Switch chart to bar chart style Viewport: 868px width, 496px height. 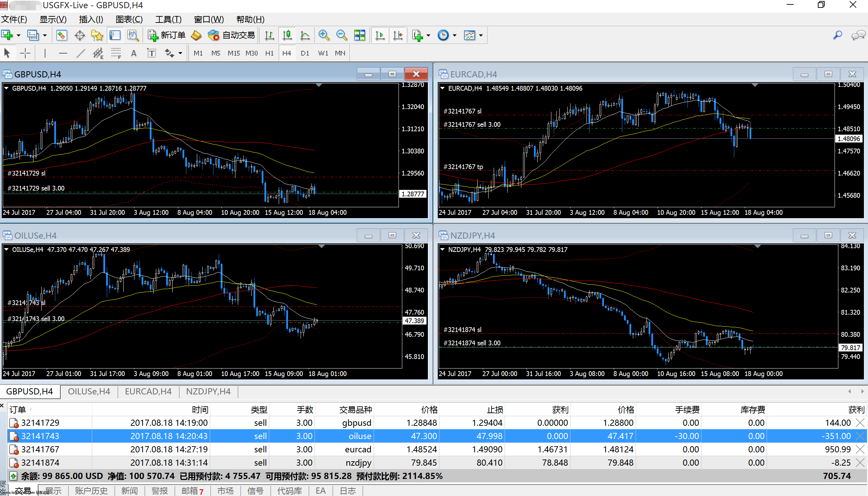pos(270,35)
